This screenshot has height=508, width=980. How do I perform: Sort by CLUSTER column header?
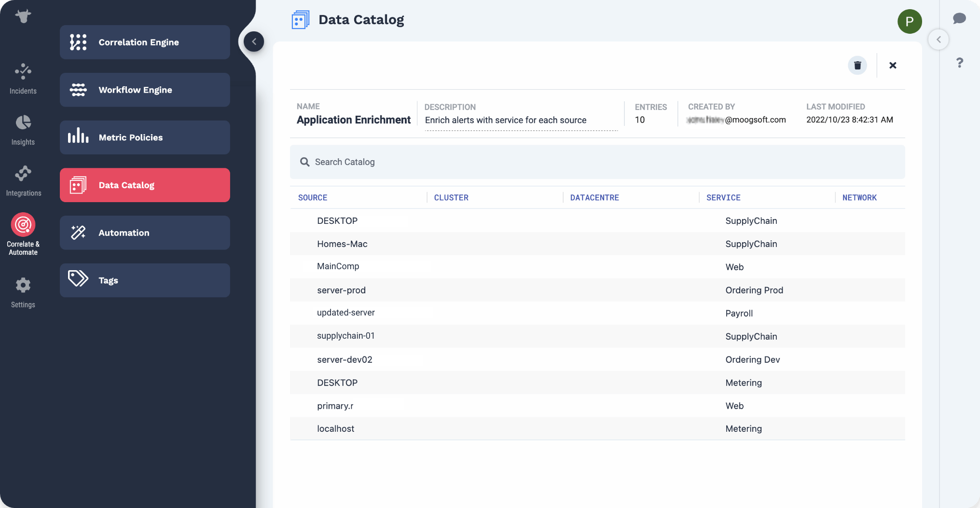(x=451, y=198)
